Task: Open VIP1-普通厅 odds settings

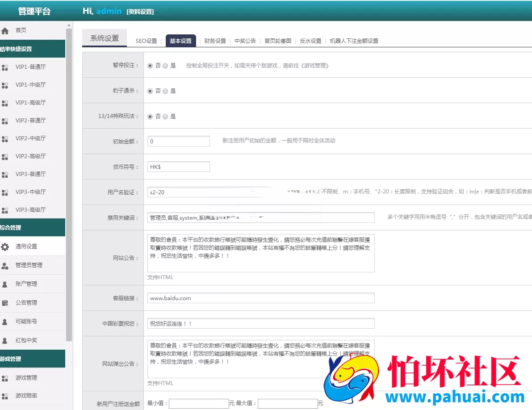Action: point(30,67)
